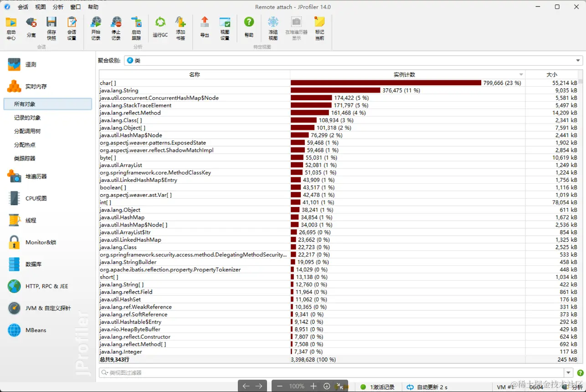The height and width of the screenshot is (392, 586).
Task: Click the back arrow in overlay bar
Action: click(246, 386)
